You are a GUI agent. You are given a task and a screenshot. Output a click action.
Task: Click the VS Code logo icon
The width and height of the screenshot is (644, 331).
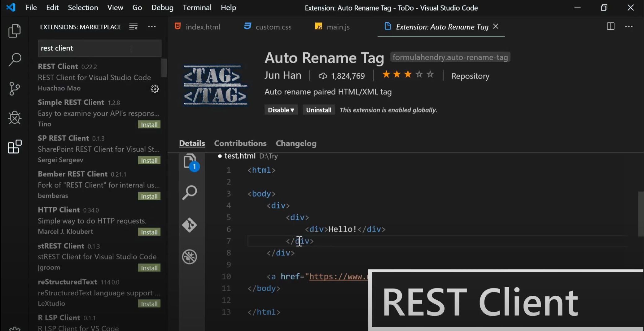(11, 7)
